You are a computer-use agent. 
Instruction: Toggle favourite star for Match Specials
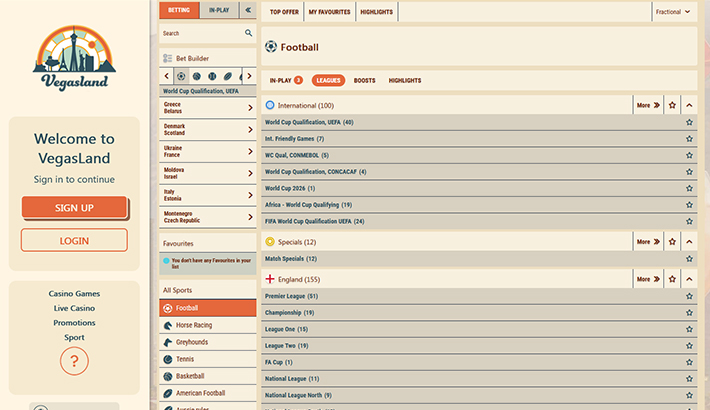coord(689,259)
